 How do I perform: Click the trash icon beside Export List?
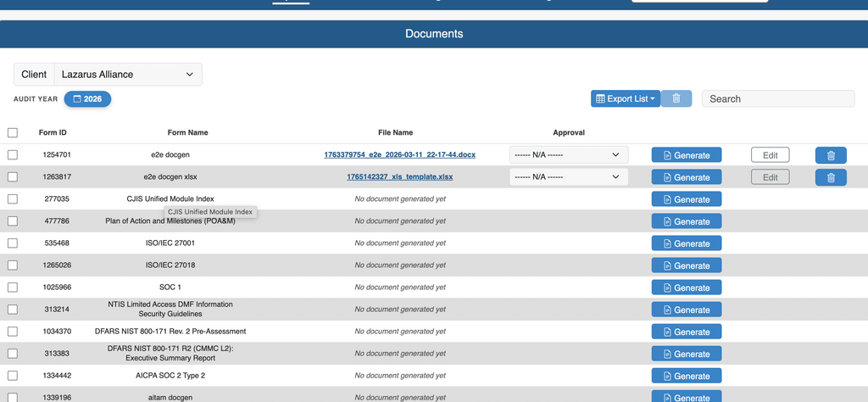tap(676, 98)
